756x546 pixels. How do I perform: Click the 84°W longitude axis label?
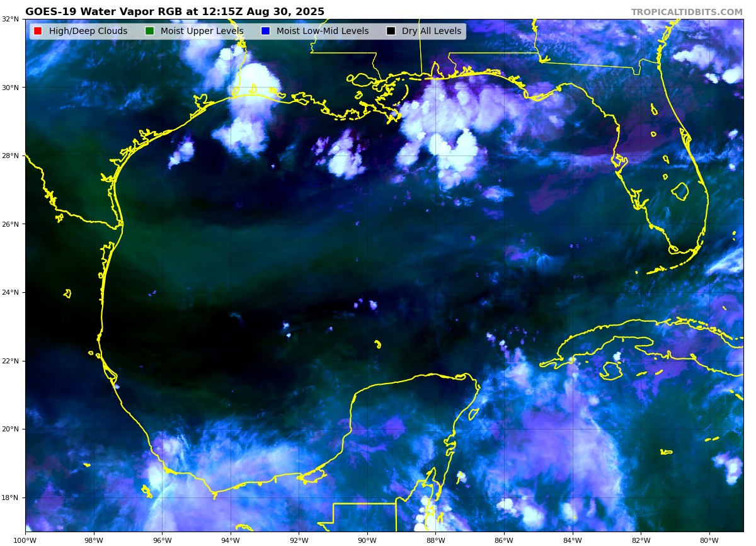[x=573, y=540]
